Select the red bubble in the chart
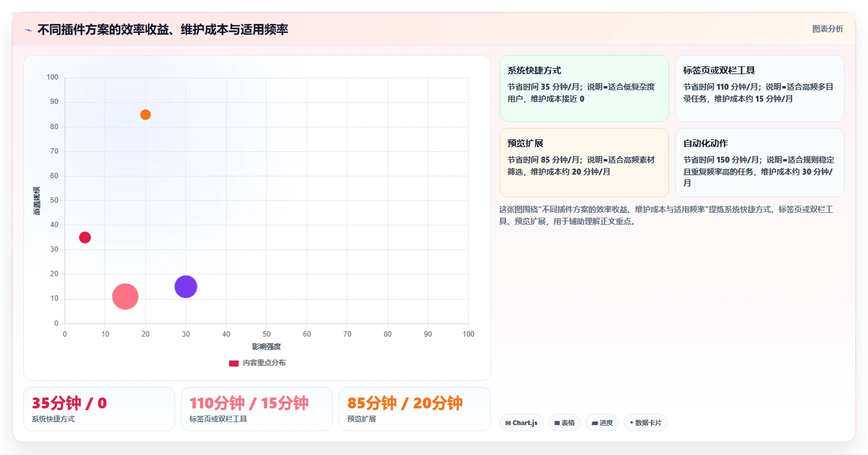Screen dimensions: 868x455 (85, 237)
